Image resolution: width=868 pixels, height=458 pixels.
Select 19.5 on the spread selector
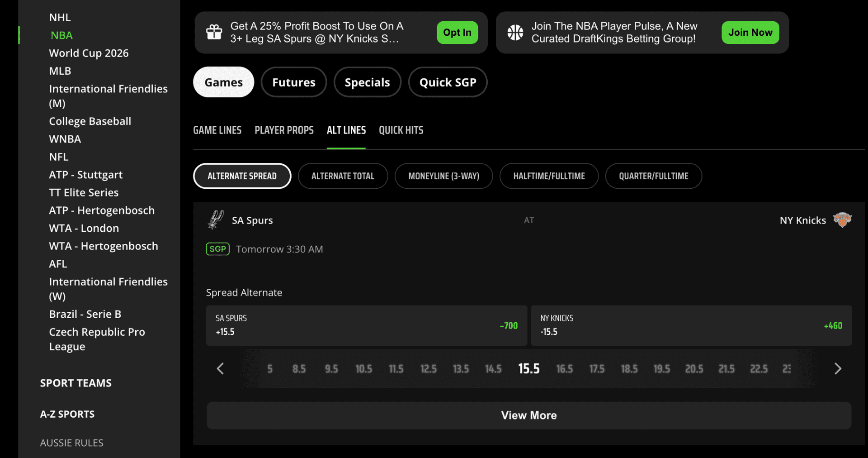point(662,369)
